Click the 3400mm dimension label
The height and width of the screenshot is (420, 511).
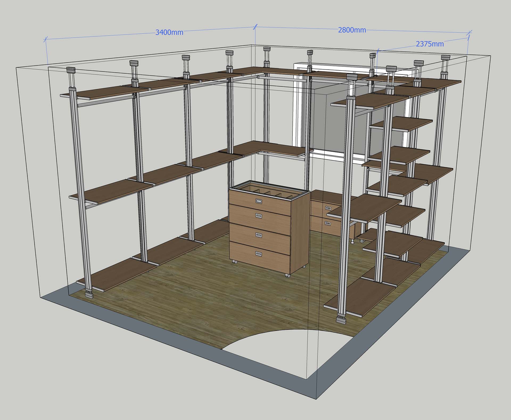pos(169,32)
